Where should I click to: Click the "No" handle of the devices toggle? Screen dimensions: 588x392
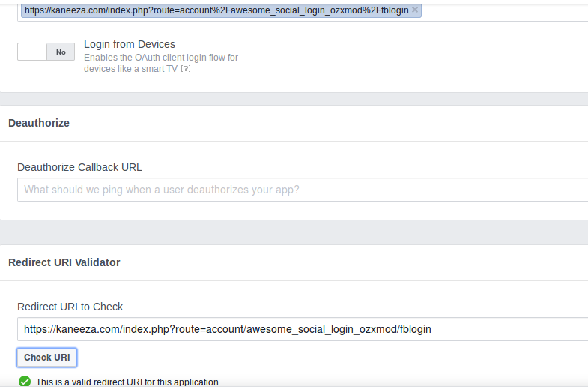tap(61, 52)
